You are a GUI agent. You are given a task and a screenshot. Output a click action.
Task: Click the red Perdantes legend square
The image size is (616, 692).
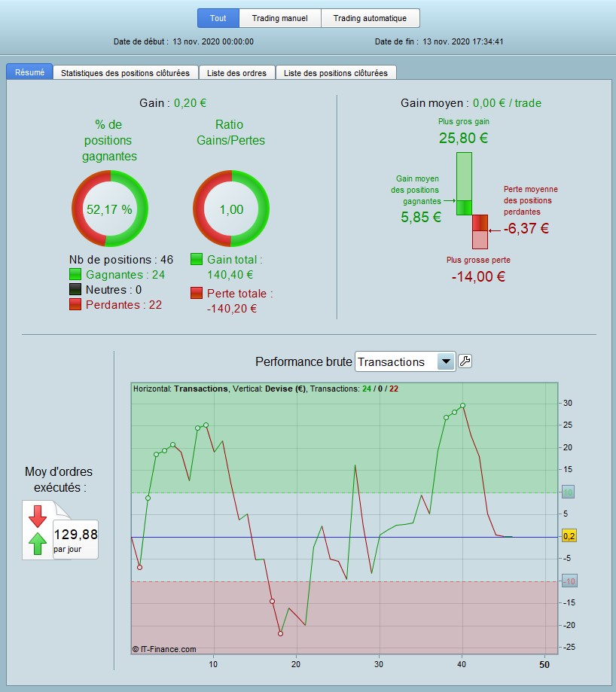pyautogui.click(x=75, y=304)
